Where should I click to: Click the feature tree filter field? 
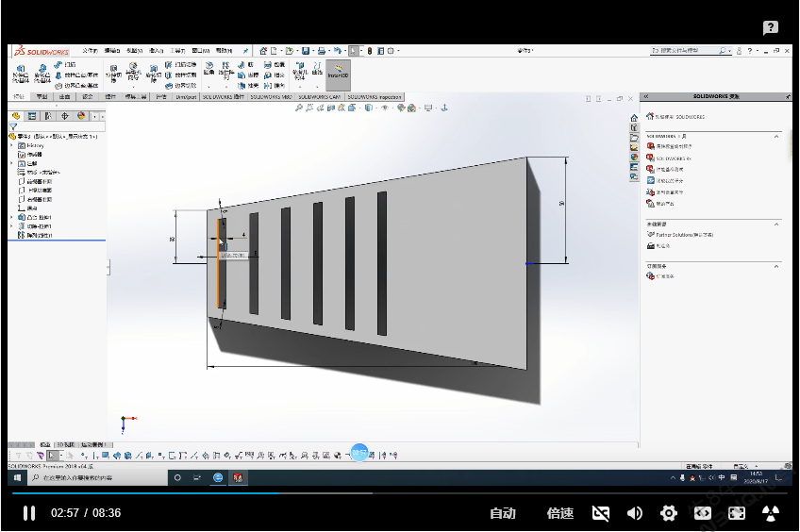[57, 126]
